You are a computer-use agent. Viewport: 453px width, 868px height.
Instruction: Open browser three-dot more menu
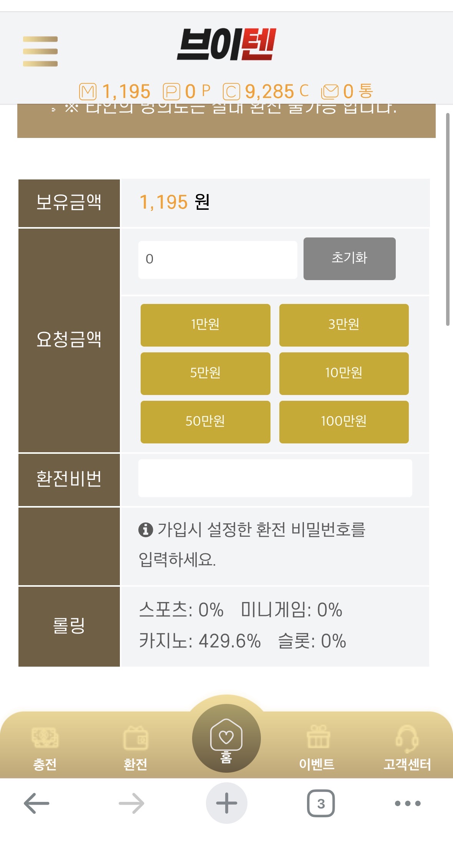pos(408,803)
